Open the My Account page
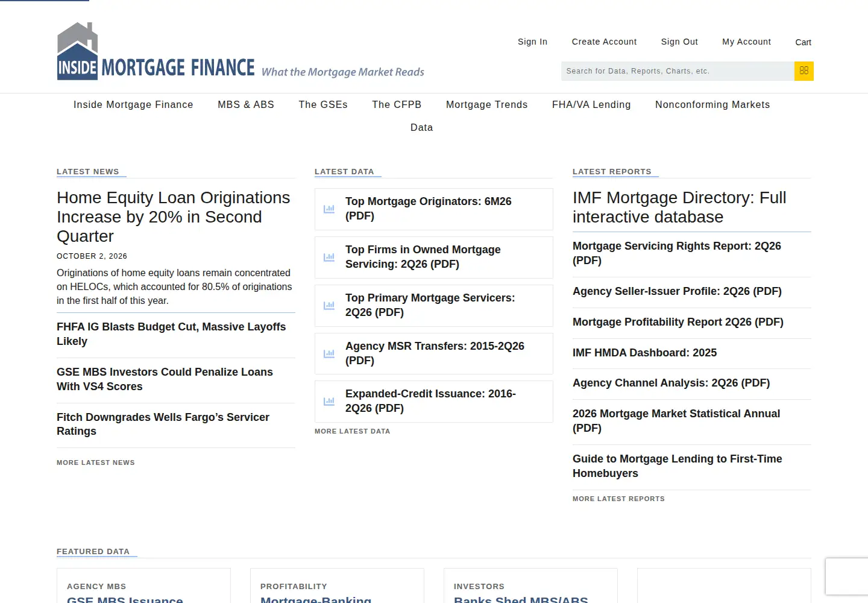This screenshot has height=603, width=868. coord(747,42)
